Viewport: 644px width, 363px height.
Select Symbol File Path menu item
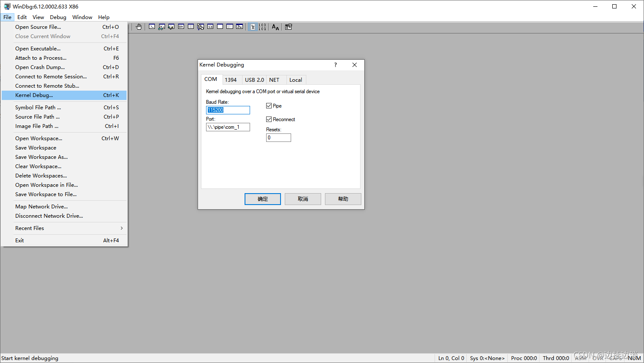[64, 108]
